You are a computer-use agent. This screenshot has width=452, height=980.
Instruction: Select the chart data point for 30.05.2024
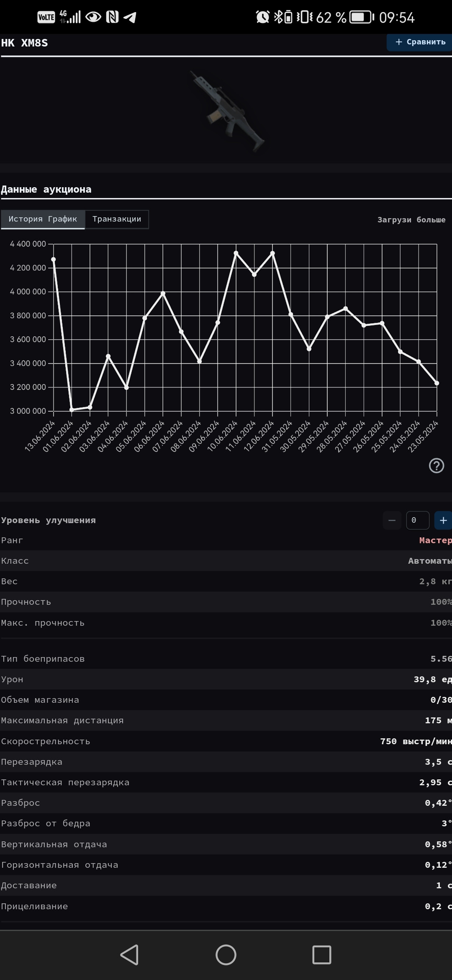coord(309,349)
